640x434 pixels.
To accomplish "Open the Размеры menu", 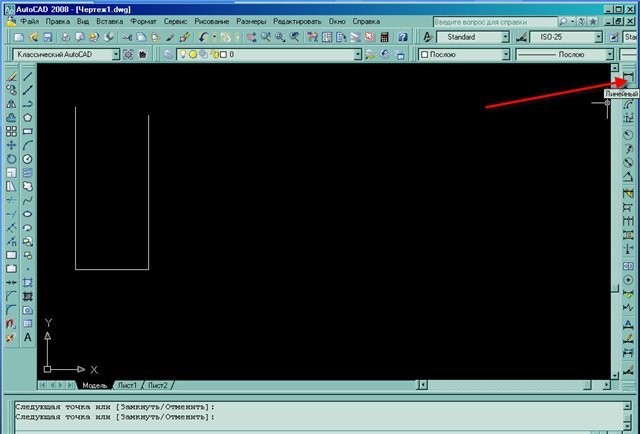I will (251, 20).
